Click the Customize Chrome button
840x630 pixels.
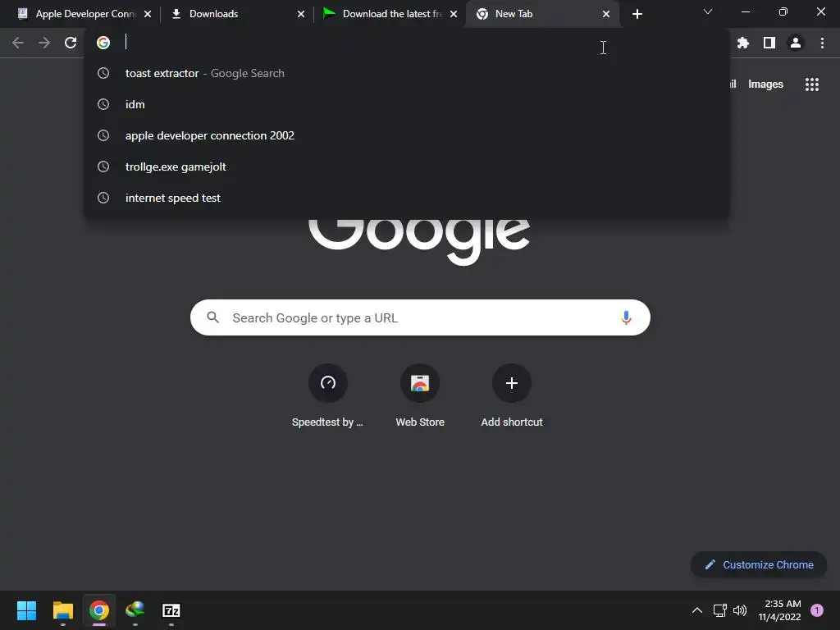[759, 564]
